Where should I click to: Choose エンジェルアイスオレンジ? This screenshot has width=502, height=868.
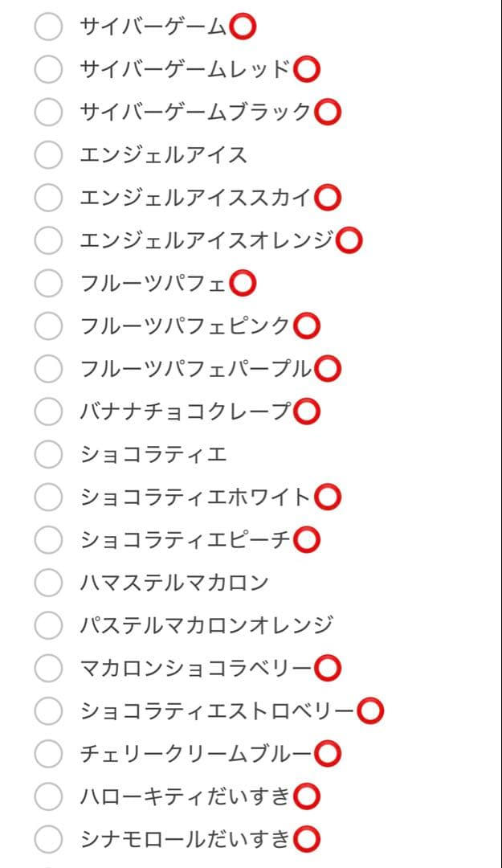click(48, 239)
